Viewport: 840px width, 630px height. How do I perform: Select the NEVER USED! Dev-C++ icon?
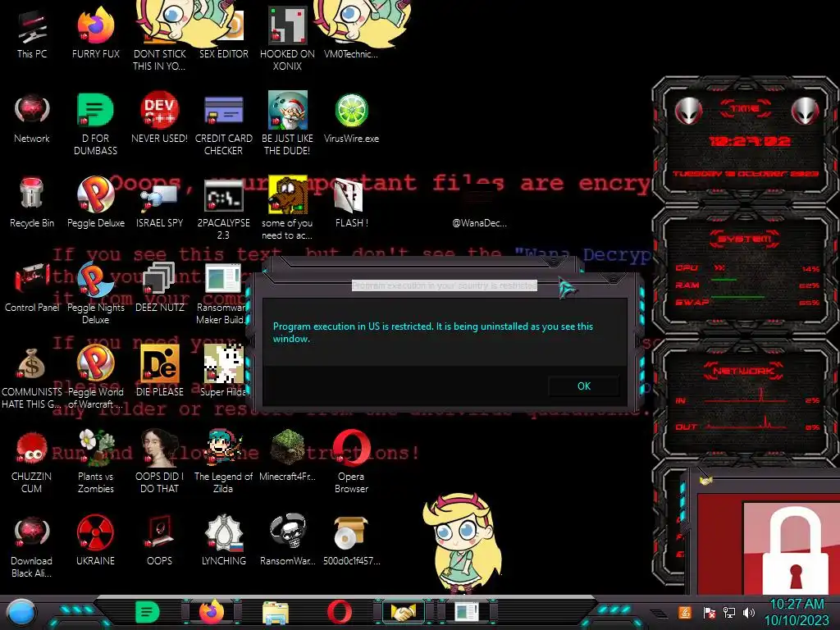point(159,118)
